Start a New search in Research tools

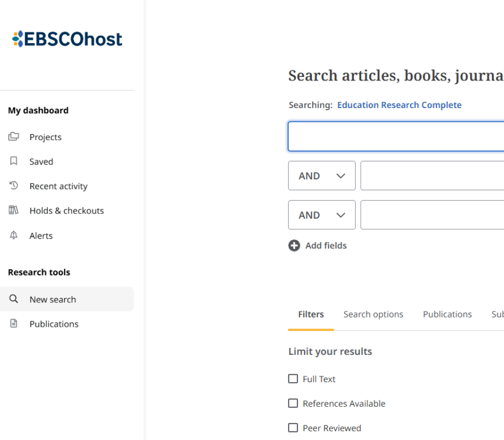coord(67,299)
